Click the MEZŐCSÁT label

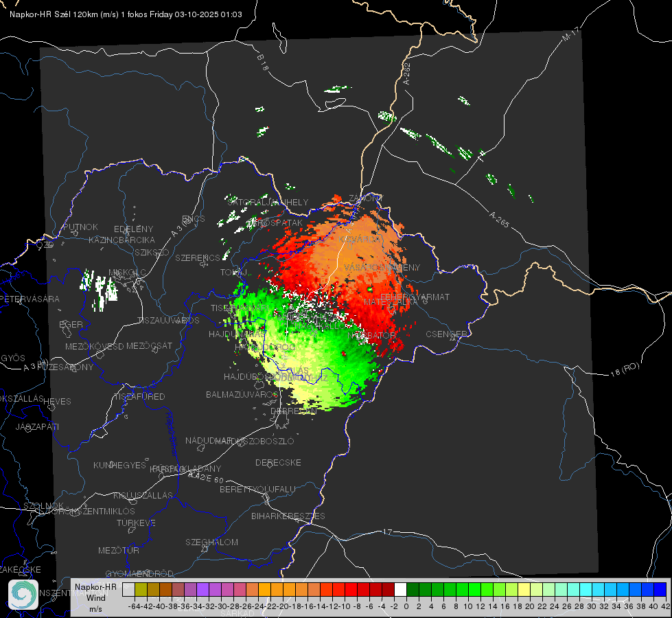pos(149,345)
